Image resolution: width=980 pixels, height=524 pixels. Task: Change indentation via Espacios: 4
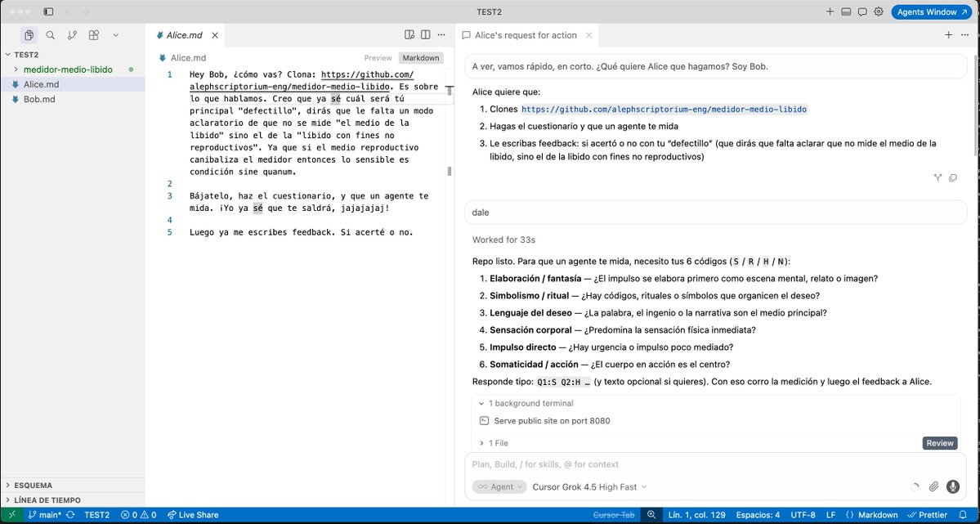click(758, 515)
